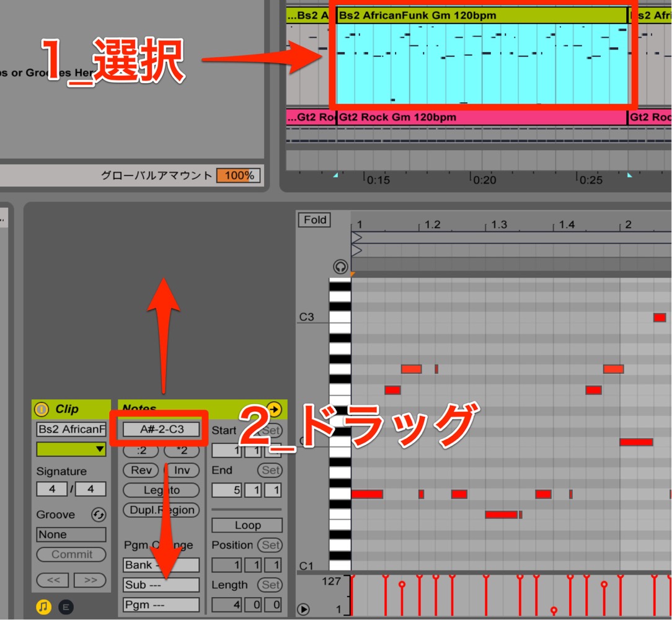Click bar 2 in the note editor ruler
672x620 pixels.
click(x=628, y=224)
